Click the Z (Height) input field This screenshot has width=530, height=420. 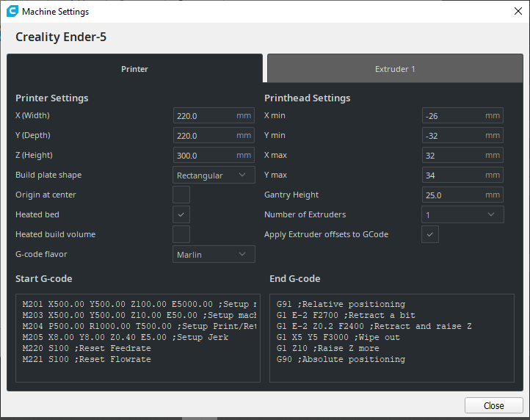[214, 155]
